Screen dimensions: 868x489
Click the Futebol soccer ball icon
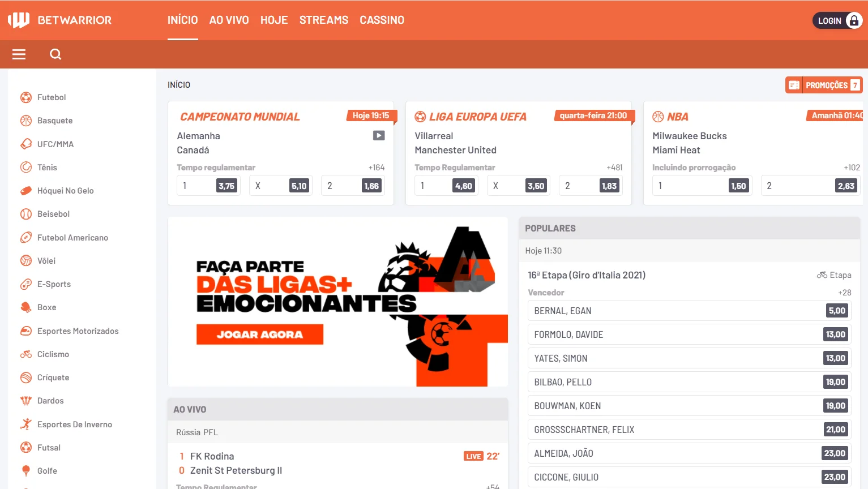[26, 97]
